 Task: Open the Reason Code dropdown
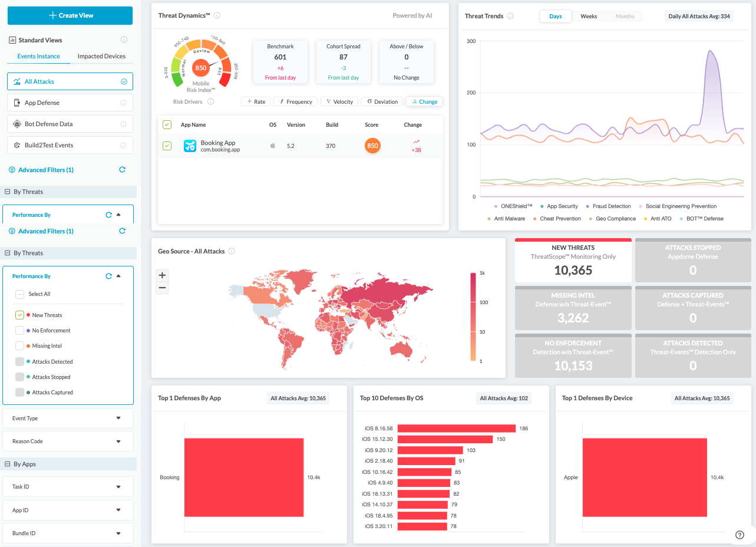click(68, 441)
